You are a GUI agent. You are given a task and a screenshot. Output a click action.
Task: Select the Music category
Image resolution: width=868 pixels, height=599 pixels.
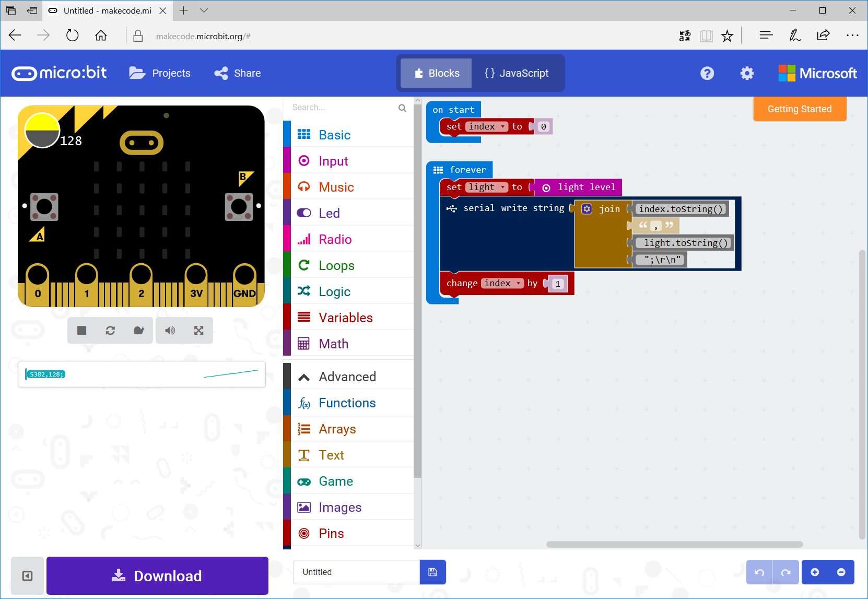coord(336,186)
